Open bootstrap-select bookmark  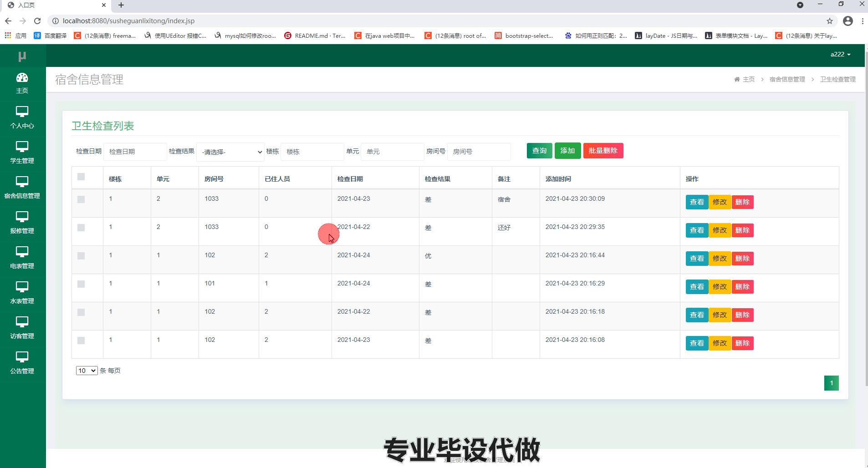coord(524,36)
